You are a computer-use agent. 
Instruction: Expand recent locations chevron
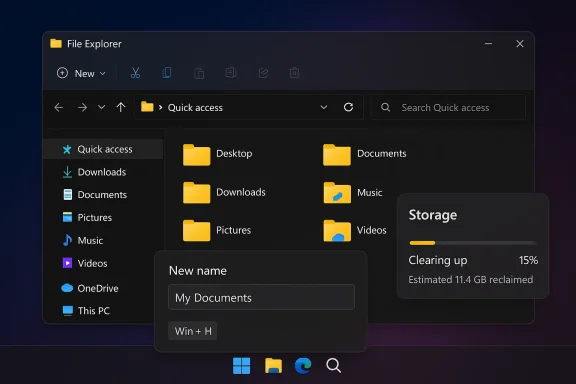[x=101, y=107]
